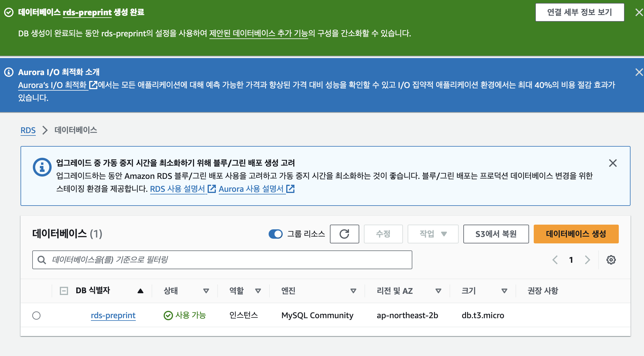Sort the 크기 column arrow

[x=504, y=291]
